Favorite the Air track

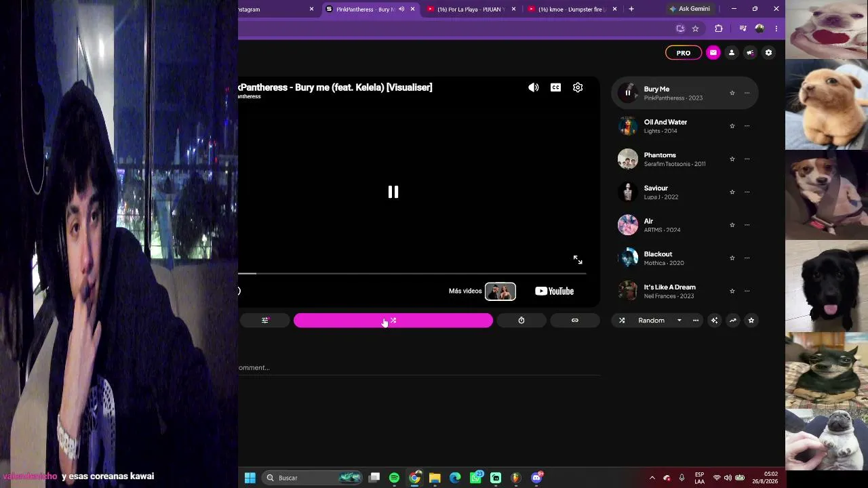(732, 225)
